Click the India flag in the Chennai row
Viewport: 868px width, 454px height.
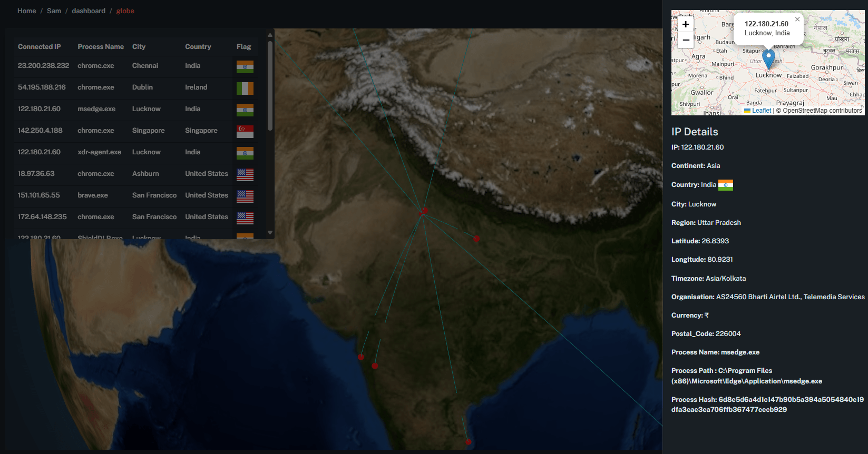(245, 66)
